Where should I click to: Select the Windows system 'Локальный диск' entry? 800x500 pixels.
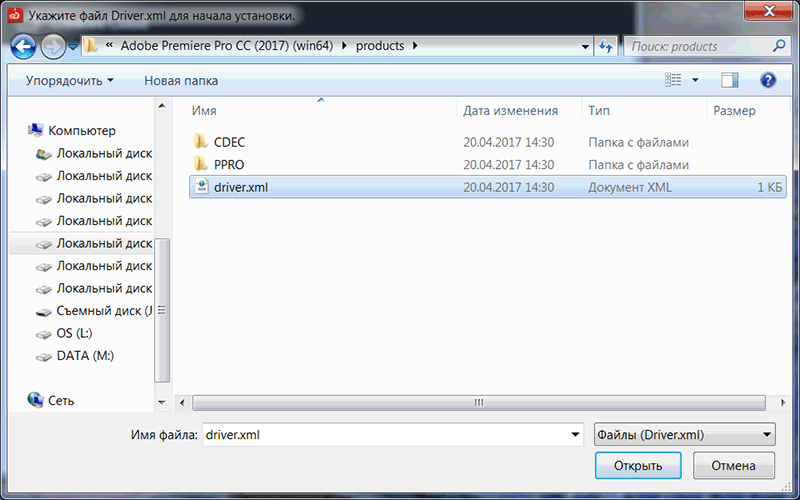coord(104,153)
